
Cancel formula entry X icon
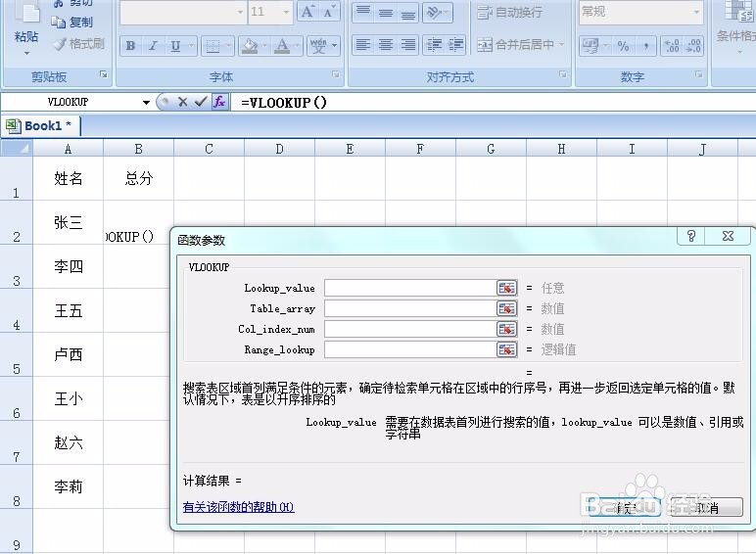click(182, 102)
